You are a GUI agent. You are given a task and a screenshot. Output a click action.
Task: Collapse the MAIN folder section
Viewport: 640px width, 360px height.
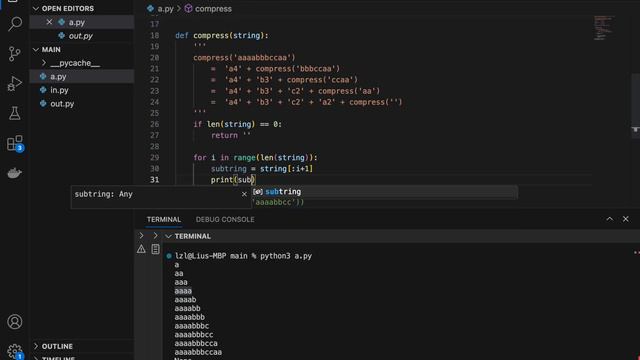point(36,49)
